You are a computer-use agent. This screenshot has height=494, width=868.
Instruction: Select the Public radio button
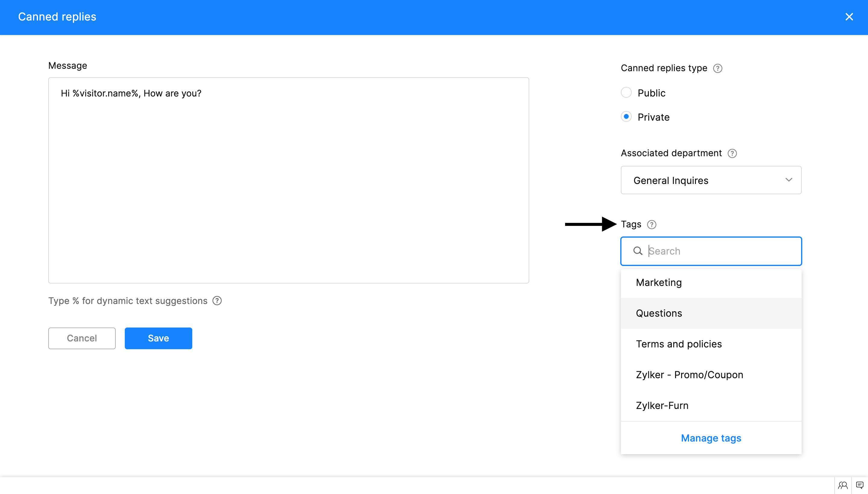pos(626,93)
